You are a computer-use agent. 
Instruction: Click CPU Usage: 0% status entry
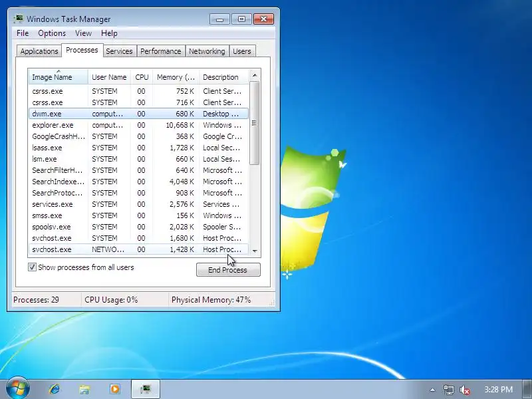click(111, 300)
